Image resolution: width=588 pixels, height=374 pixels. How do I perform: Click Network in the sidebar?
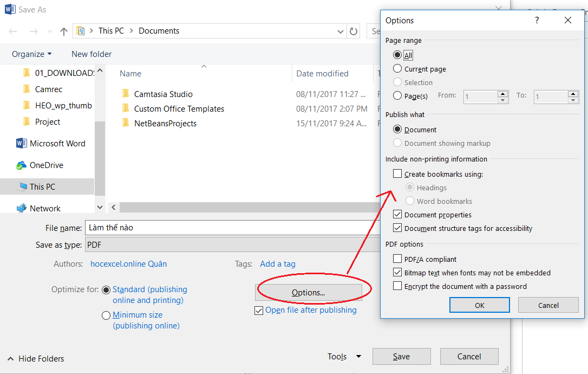click(45, 209)
